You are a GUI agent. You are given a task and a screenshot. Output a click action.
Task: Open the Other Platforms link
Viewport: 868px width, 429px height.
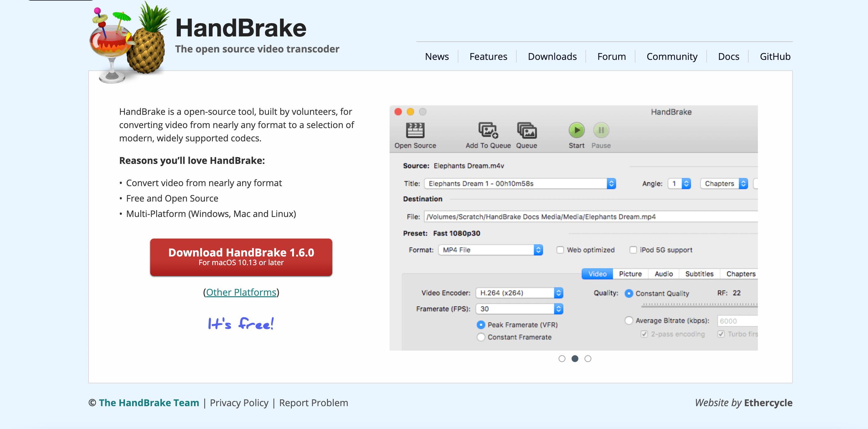tap(241, 292)
